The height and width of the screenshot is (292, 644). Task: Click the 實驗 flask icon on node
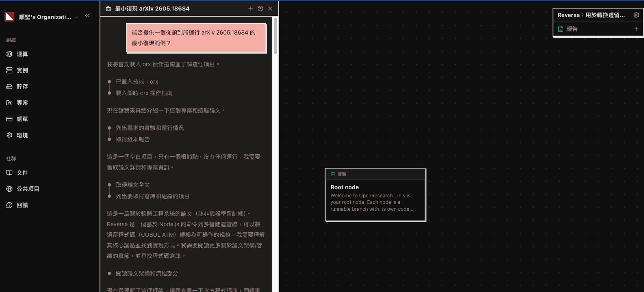(333, 174)
